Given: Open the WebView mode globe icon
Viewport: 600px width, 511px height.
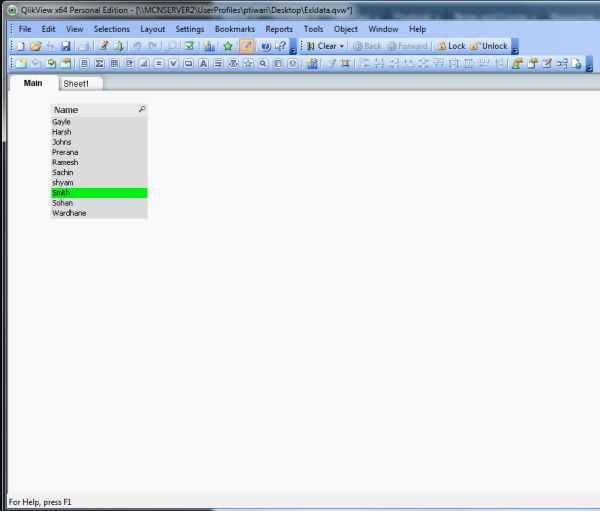Looking at the screenshot, I should (576, 64).
